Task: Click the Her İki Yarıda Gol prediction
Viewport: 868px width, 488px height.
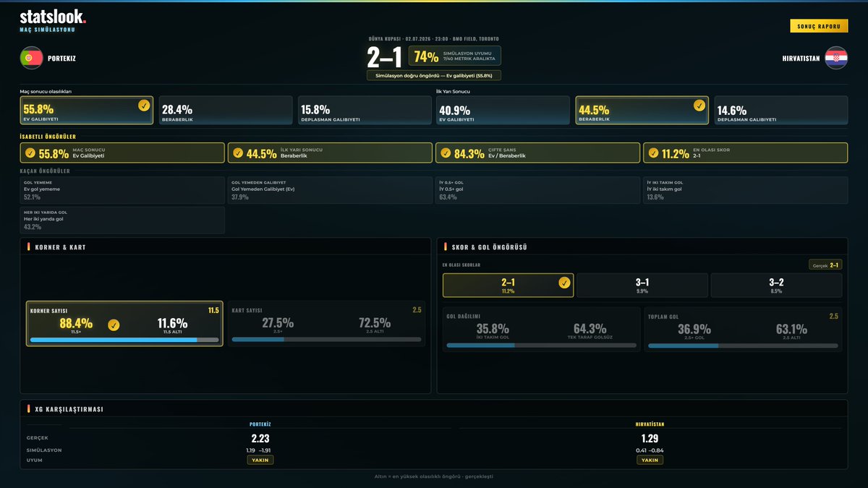Action: pos(122,220)
